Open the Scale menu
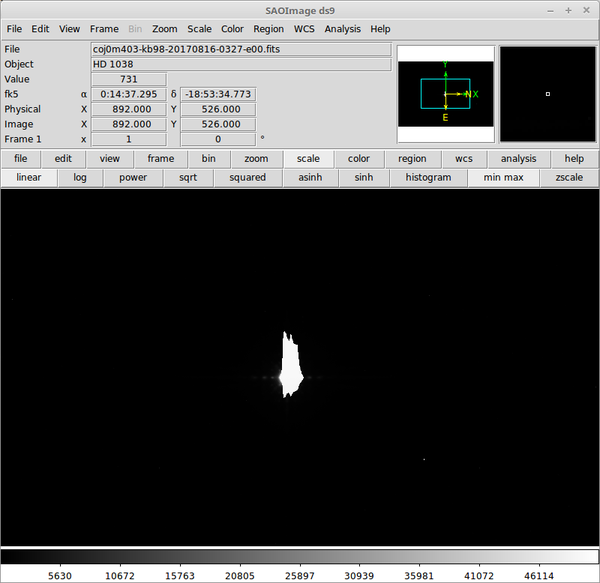Viewport: 600px width, 583px height. click(199, 29)
